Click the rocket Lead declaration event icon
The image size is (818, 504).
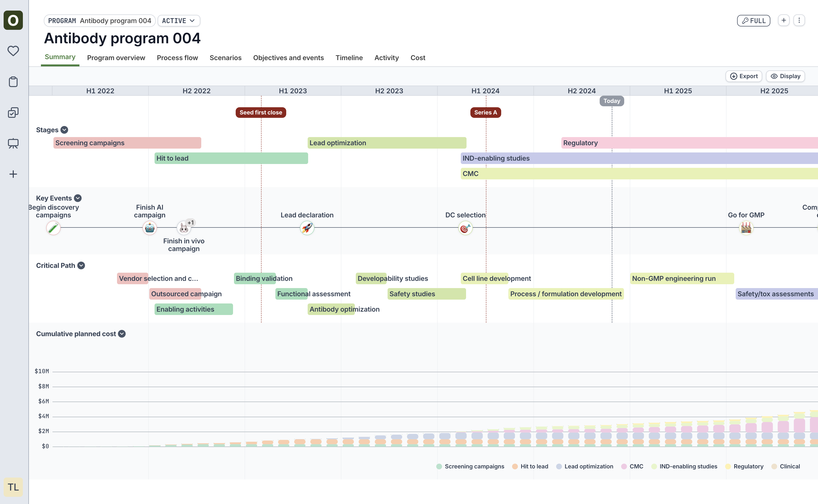(307, 228)
